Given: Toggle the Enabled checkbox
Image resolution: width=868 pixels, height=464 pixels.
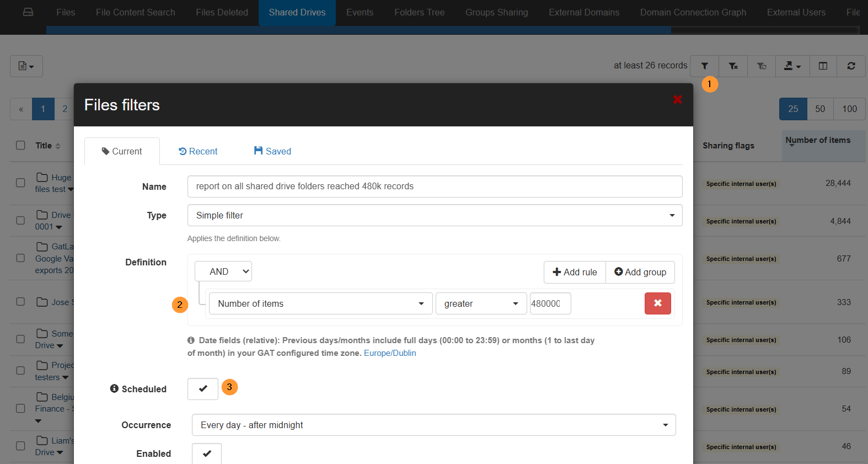Looking at the screenshot, I should tap(207, 454).
